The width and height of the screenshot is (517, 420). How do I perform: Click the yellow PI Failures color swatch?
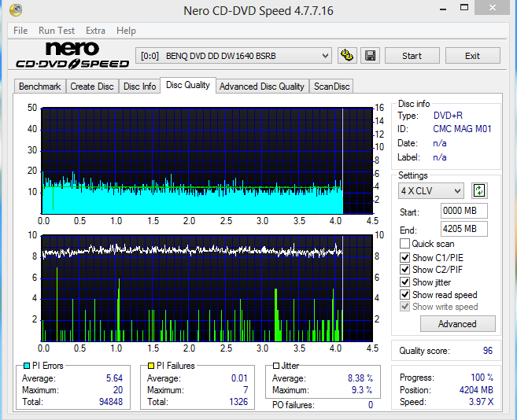tap(151, 365)
